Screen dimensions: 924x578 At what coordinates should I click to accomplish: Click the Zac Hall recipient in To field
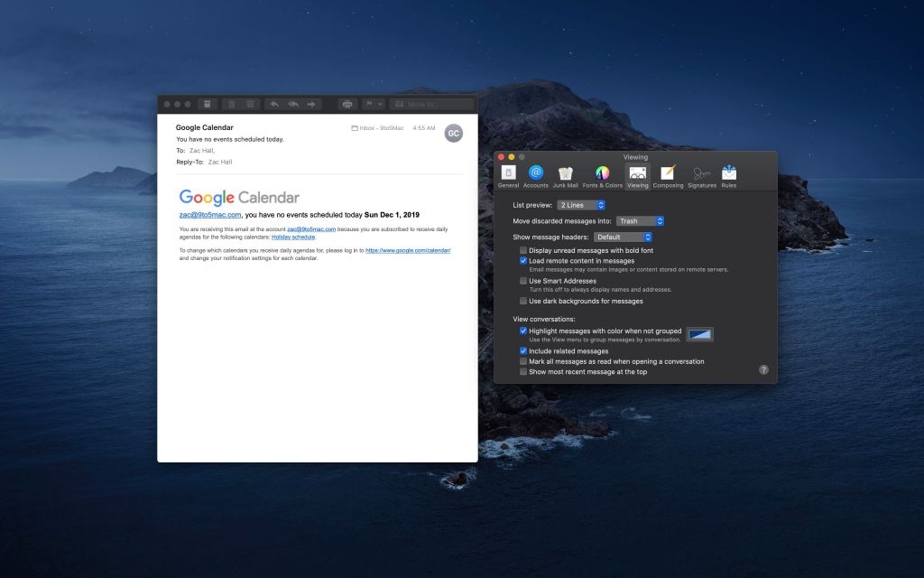[x=201, y=151]
